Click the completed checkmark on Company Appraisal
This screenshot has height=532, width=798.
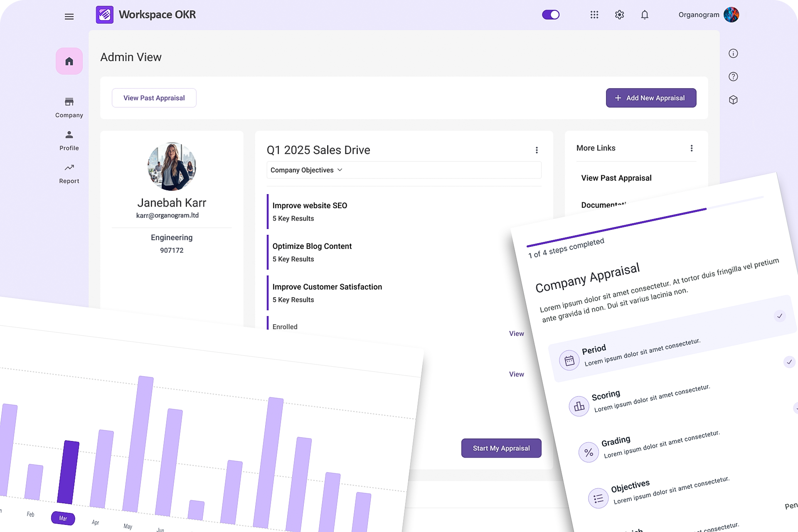coord(779,316)
